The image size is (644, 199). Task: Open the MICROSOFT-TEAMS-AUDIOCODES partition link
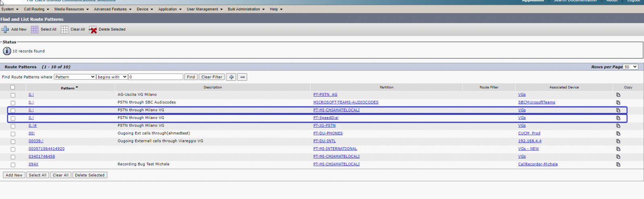click(345, 103)
